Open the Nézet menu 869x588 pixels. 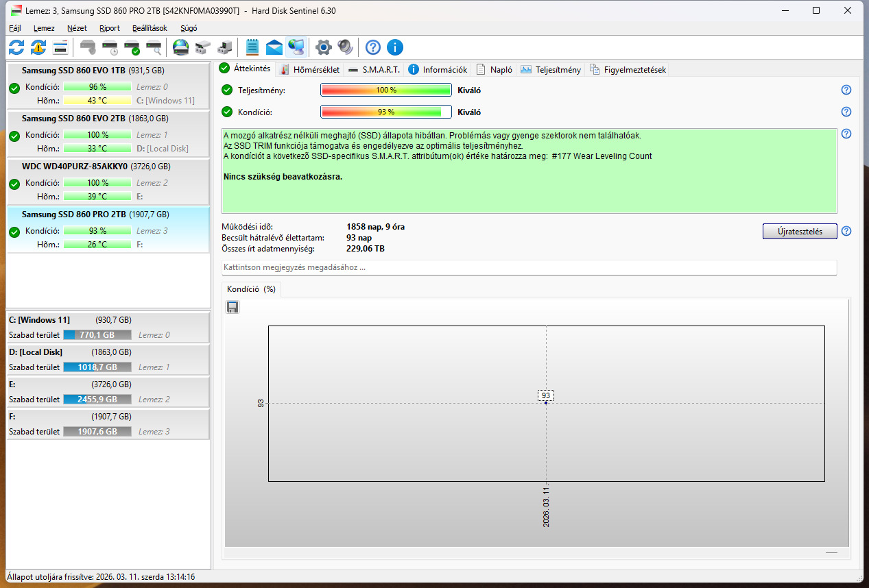tap(77, 28)
